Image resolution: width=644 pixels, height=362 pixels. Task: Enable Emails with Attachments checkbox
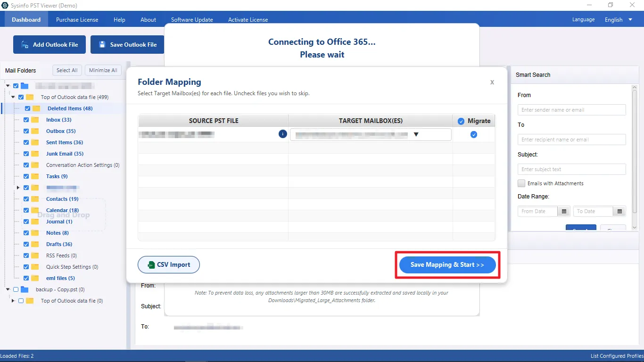[x=521, y=183]
